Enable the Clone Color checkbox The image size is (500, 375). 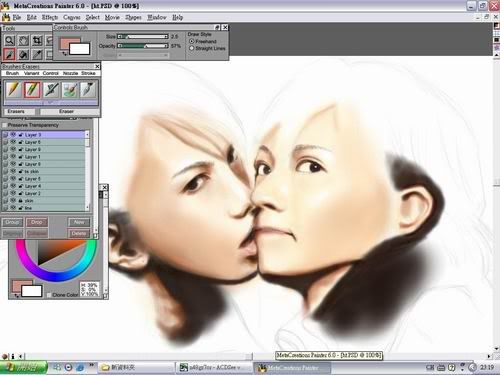[49, 295]
